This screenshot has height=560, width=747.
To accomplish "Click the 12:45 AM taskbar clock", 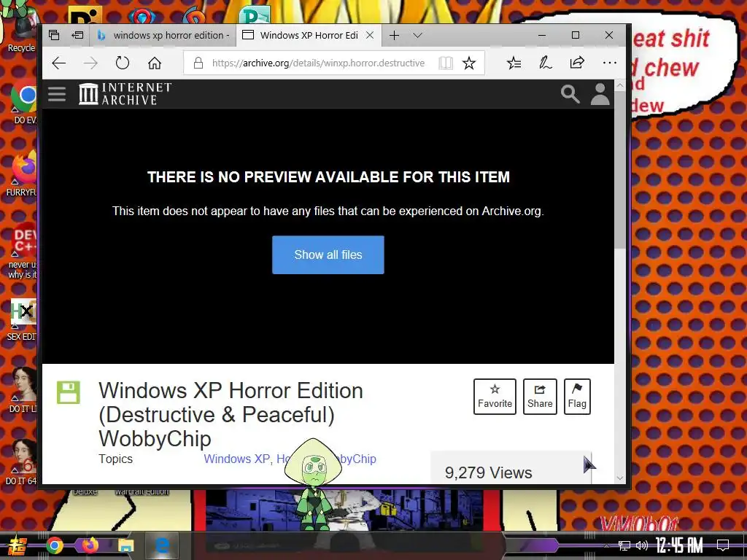I will click(678, 545).
